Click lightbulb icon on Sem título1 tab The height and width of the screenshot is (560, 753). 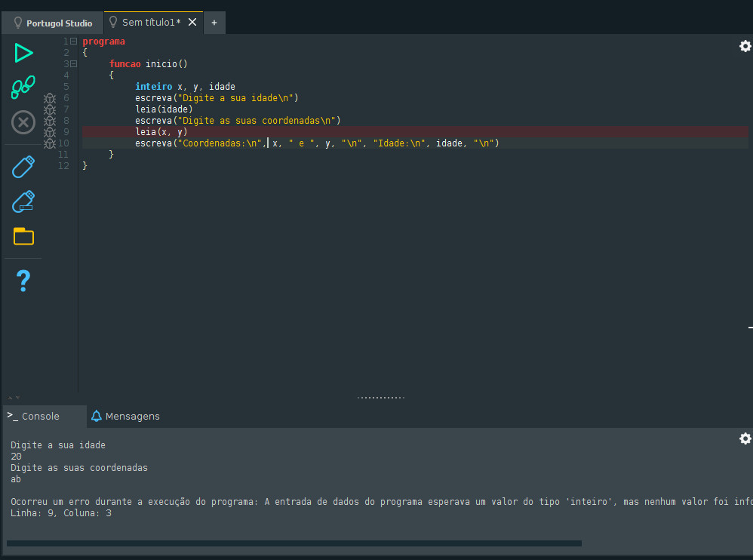click(113, 22)
